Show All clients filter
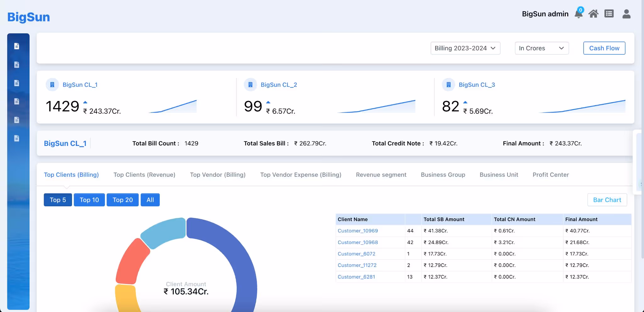Viewport: 644px width, 312px height. click(x=150, y=200)
